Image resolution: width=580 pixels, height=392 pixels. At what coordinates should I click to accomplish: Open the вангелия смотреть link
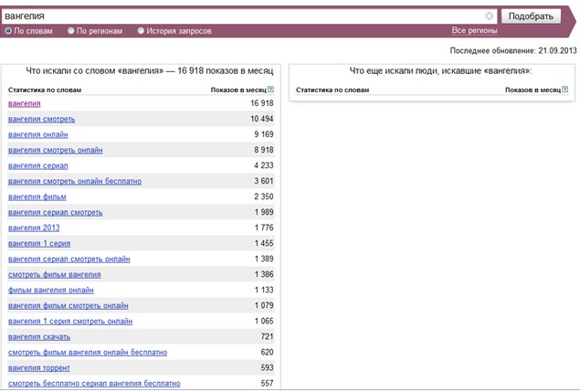(41, 119)
